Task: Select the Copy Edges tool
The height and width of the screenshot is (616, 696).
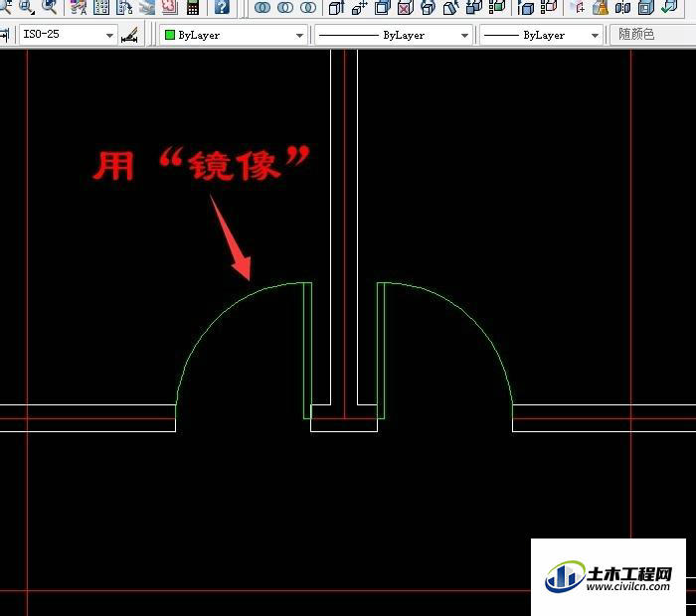Action: pos(526,7)
